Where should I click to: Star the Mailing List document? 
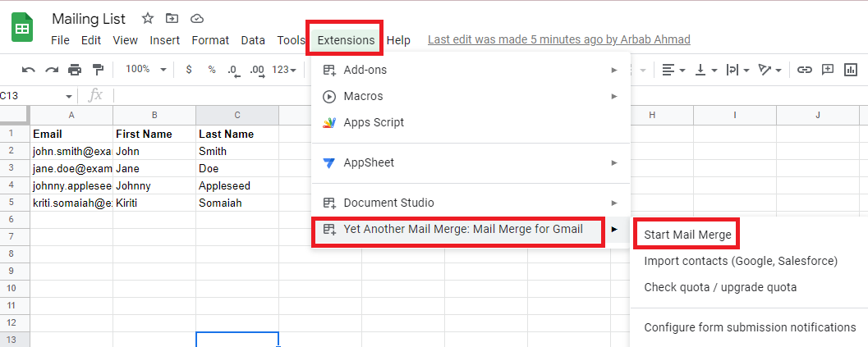[147, 19]
